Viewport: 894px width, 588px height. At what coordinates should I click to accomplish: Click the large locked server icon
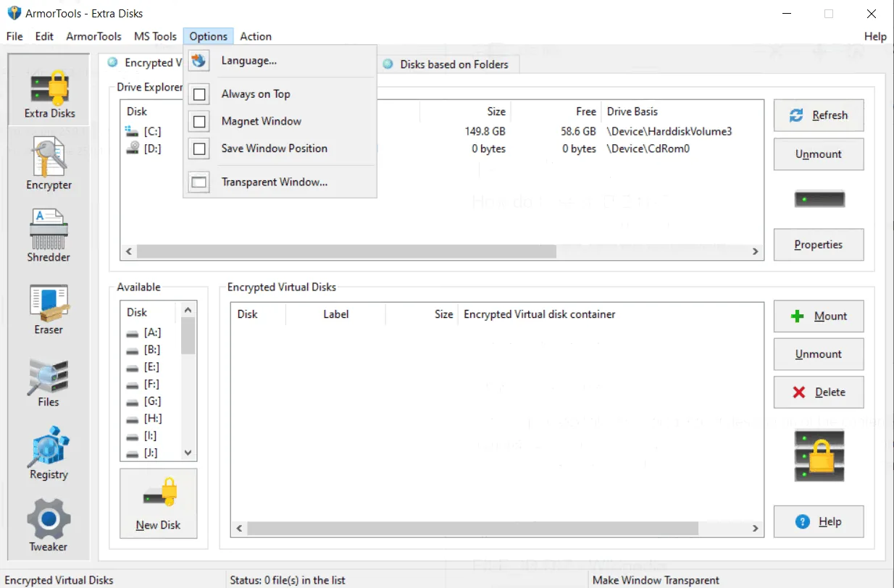tap(819, 455)
